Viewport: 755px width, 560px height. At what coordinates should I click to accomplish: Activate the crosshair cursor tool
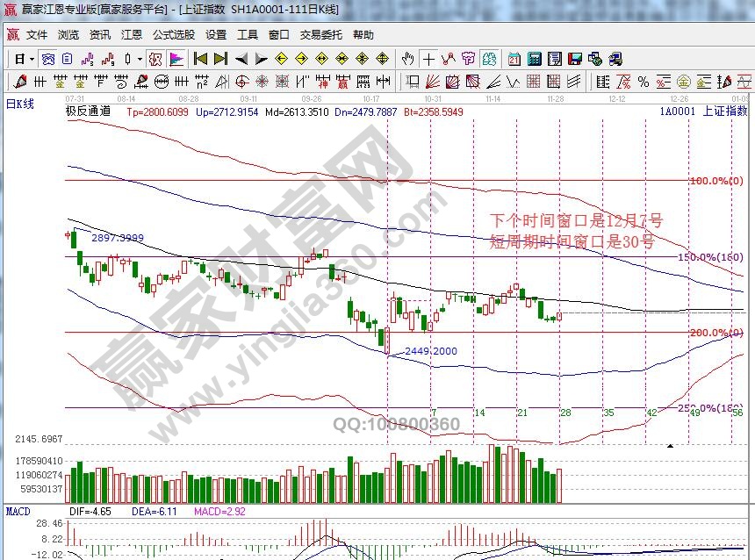[428, 59]
